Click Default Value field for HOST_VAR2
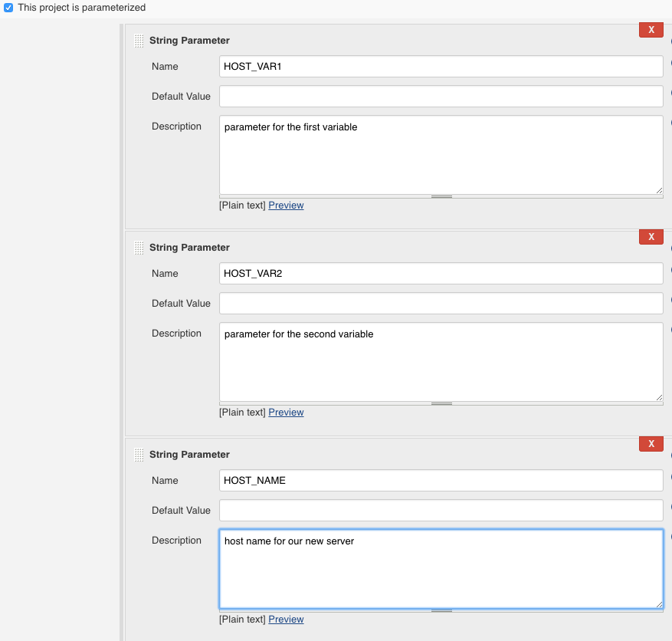The image size is (672, 641). (441, 304)
